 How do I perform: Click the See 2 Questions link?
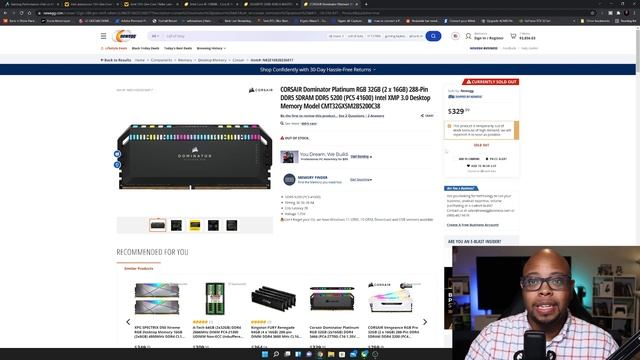coord(352,116)
